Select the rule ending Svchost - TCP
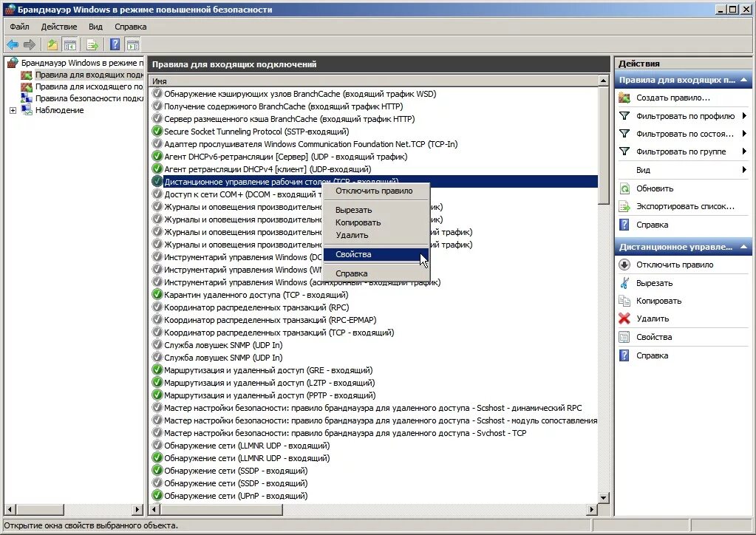Image resolution: width=756 pixels, height=535 pixels. tap(345, 433)
